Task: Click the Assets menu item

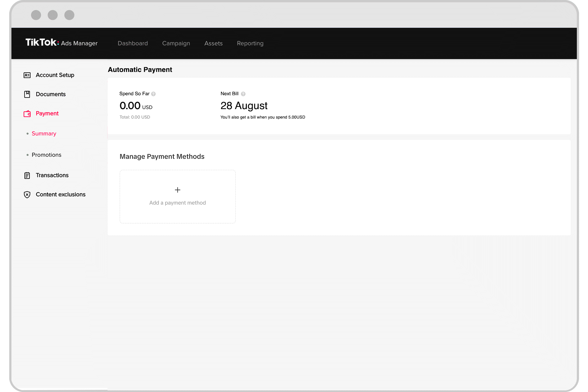Action: point(213,43)
